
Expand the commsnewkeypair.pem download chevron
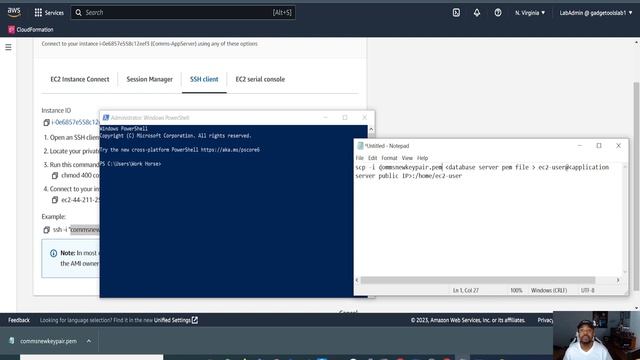click(89, 341)
